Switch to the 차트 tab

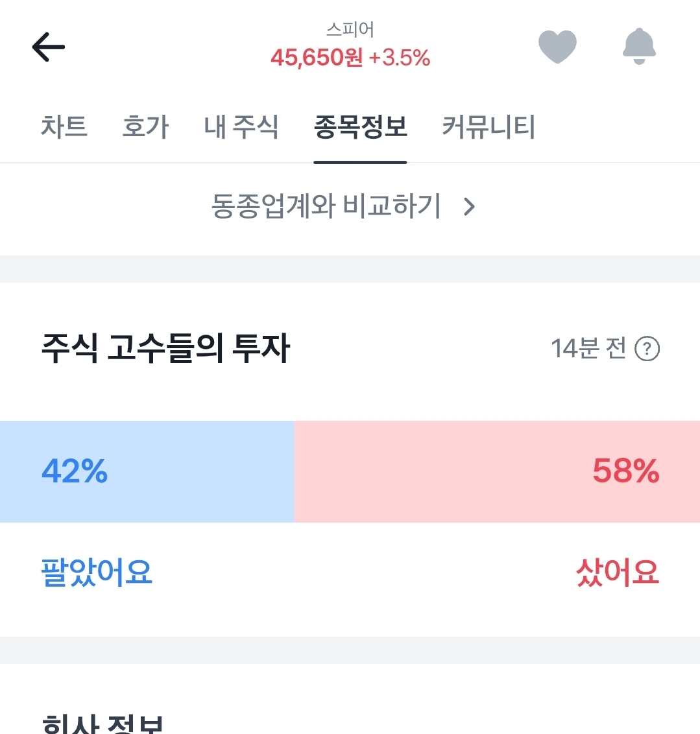click(64, 126)
